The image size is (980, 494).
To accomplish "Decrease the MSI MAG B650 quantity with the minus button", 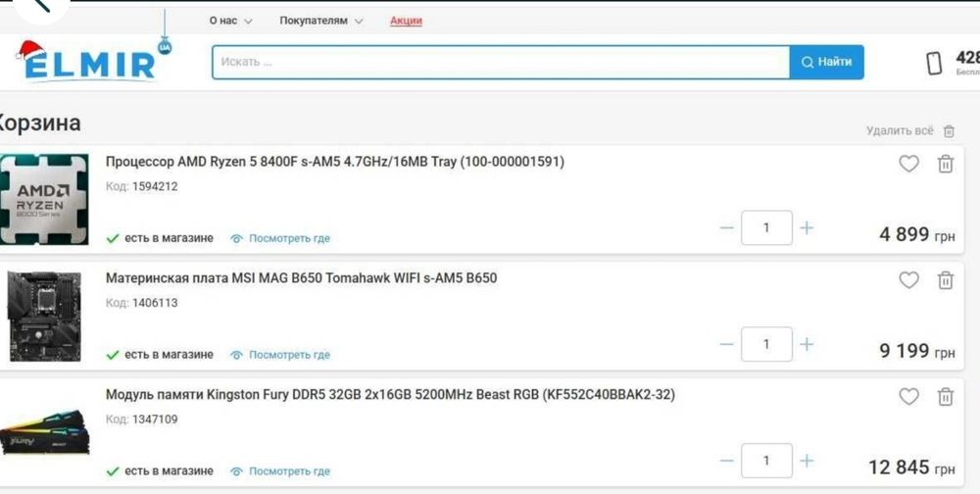I will pos(726,344).
